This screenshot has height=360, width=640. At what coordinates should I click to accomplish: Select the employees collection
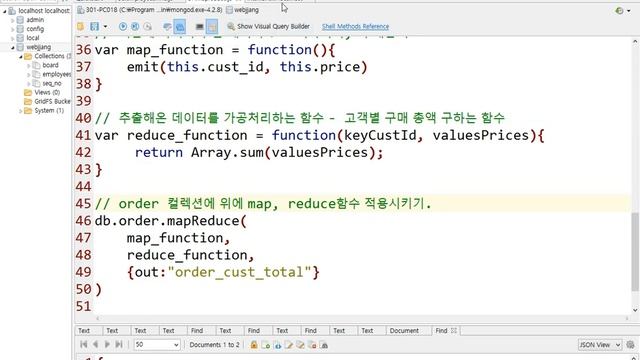coord(56,74)
